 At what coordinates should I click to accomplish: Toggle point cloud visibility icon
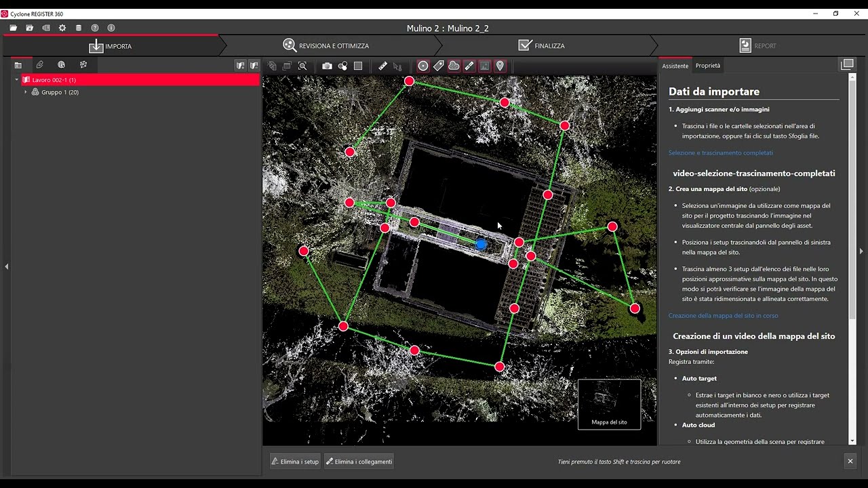(454, 66)
